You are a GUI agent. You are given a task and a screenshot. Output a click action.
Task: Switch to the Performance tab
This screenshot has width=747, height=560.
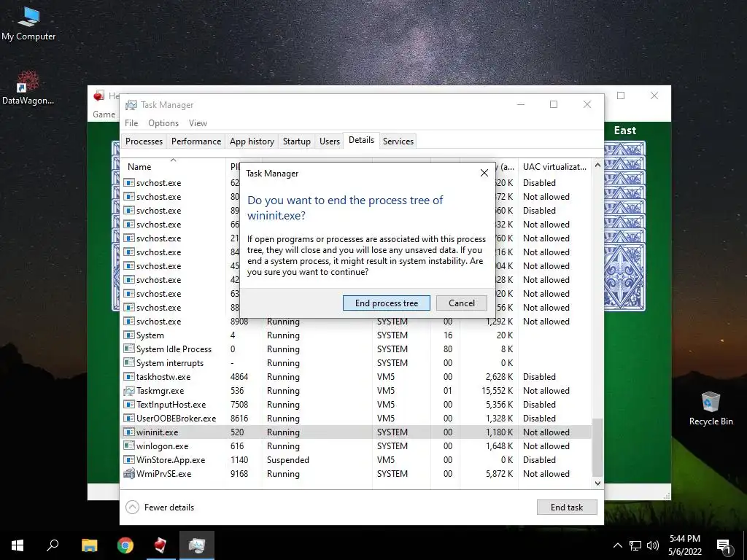point(196,141)
